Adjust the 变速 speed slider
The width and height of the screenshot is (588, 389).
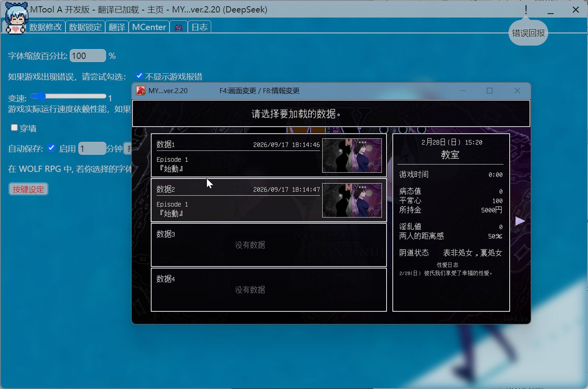[68, 96]
